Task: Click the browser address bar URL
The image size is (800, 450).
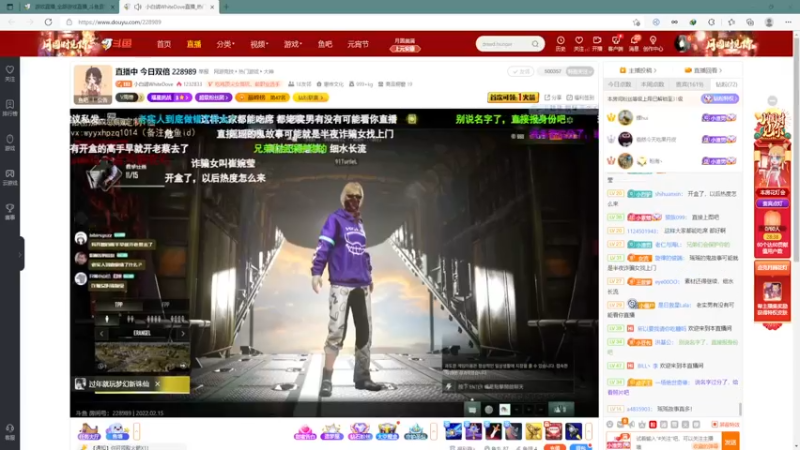Action: [x=119, y=22]
